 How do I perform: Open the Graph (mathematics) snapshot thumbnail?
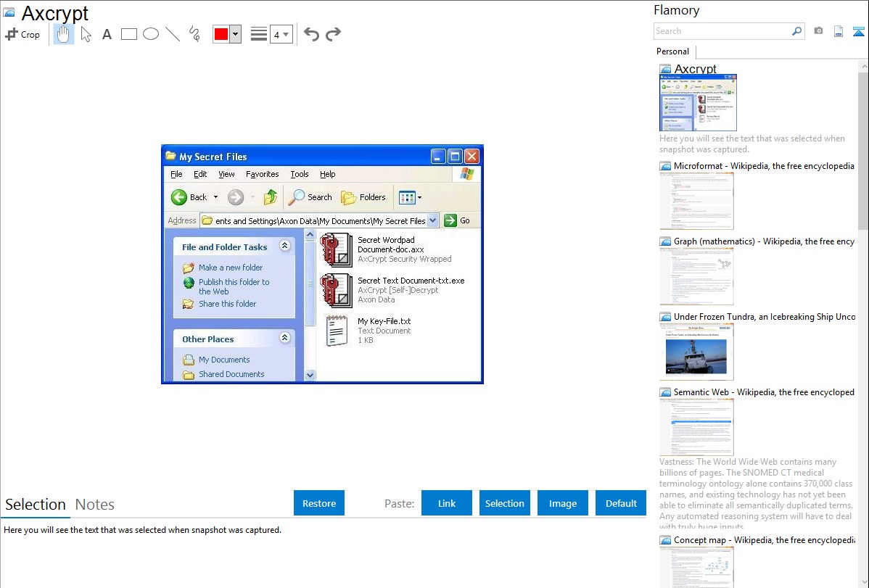(x=696, y=276)
